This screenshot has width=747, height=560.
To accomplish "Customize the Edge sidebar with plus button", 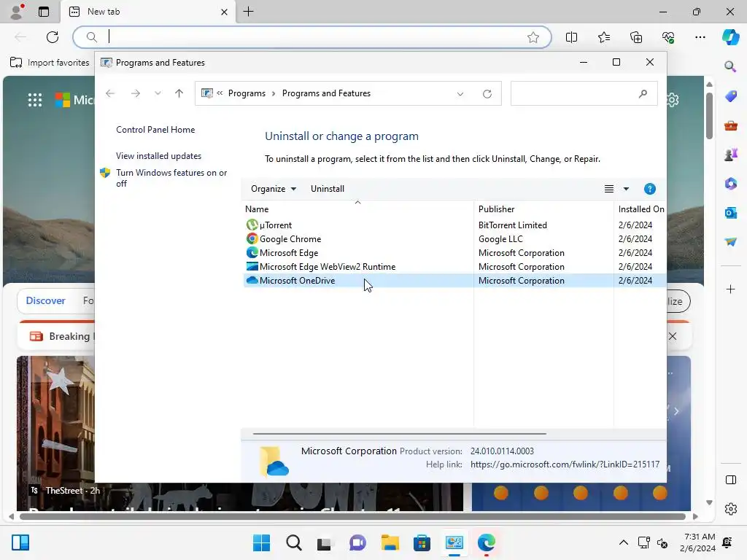I will click(x=730, y=289).
